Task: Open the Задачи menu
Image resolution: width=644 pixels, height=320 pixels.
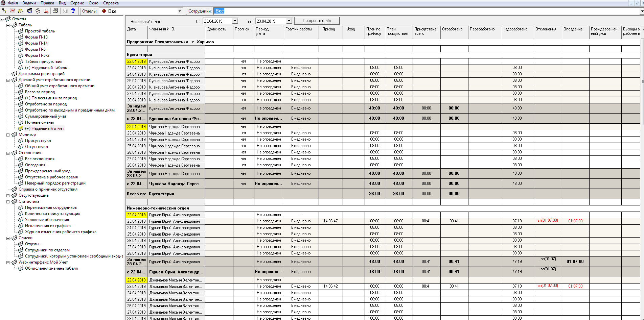Action: 29,3
